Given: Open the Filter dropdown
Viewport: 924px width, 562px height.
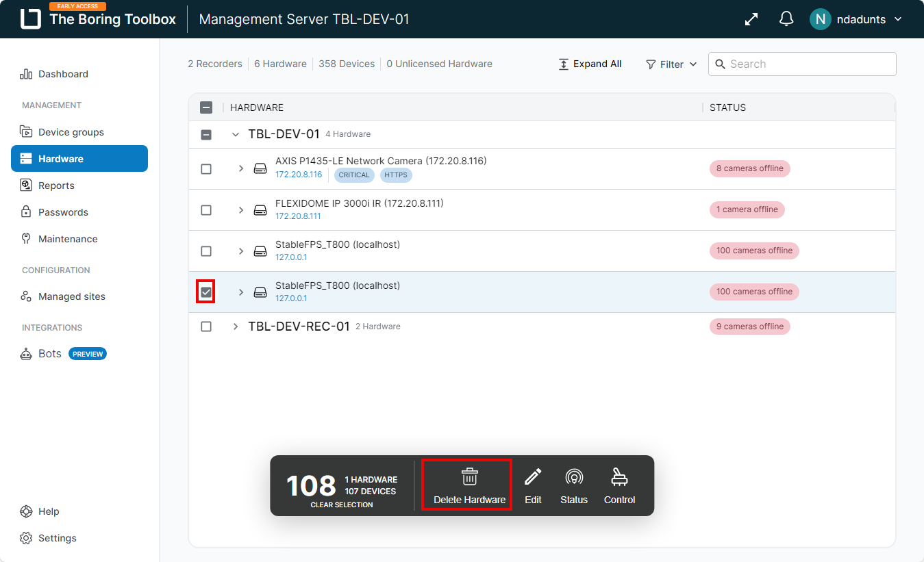Looking at the screenshot, I should (671, 64).
